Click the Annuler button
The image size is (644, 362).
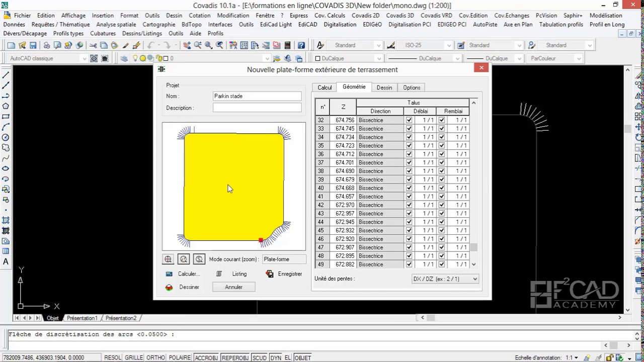(x=233, y=287)
